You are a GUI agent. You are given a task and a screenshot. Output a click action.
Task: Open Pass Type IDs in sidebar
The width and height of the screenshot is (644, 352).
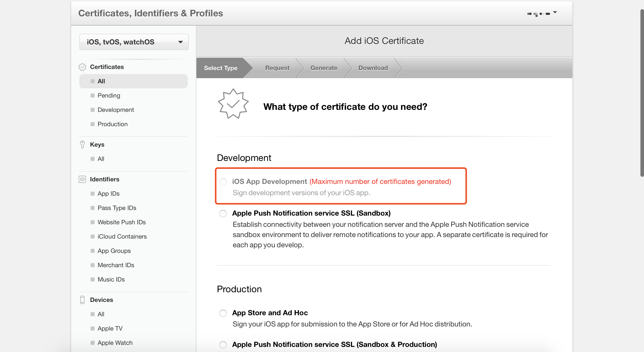tap(117, 208)
